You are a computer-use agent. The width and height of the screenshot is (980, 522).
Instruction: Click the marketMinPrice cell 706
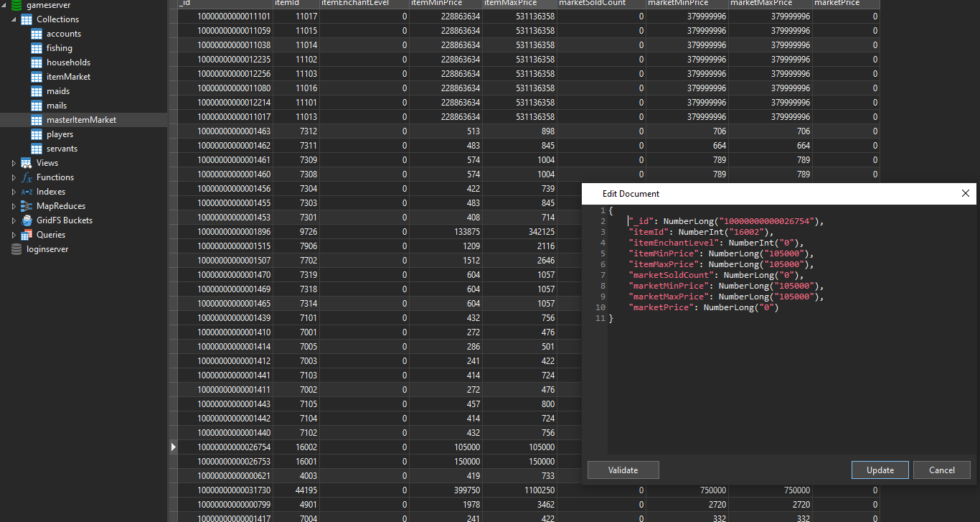click(x=687, y=131)
